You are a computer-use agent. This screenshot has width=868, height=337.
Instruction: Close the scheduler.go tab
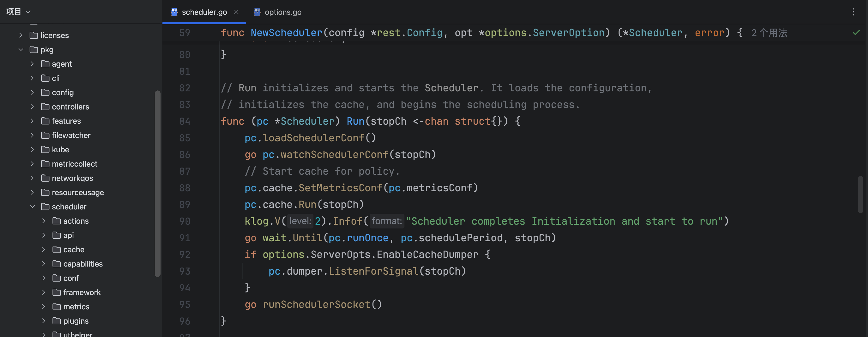point(236,12)
